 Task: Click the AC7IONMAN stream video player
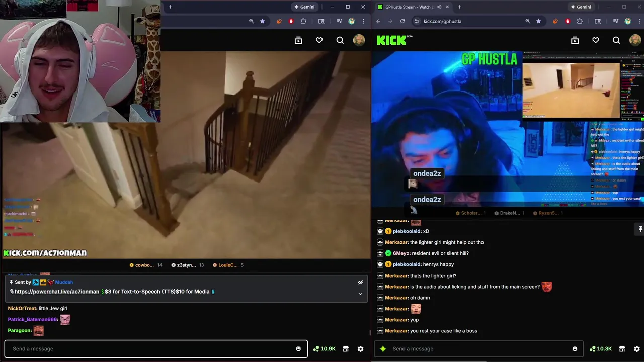(x=186, y=155)
